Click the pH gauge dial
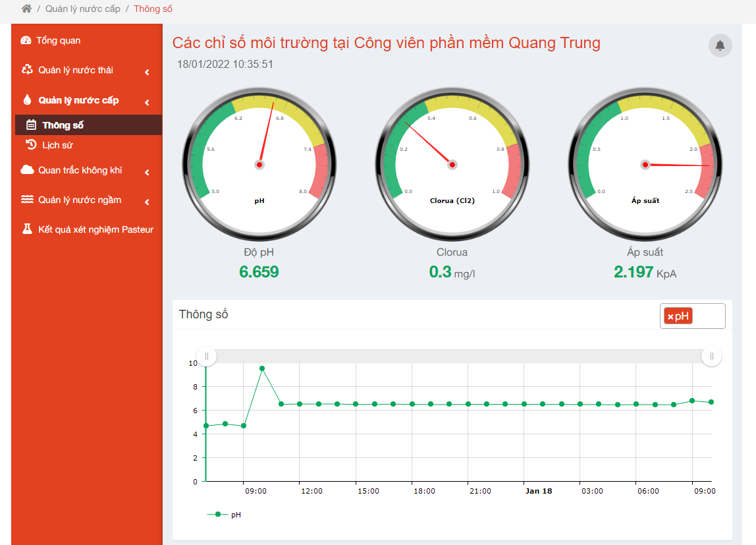This screenshot has height=545, width=756. click(x=259, y=165)
